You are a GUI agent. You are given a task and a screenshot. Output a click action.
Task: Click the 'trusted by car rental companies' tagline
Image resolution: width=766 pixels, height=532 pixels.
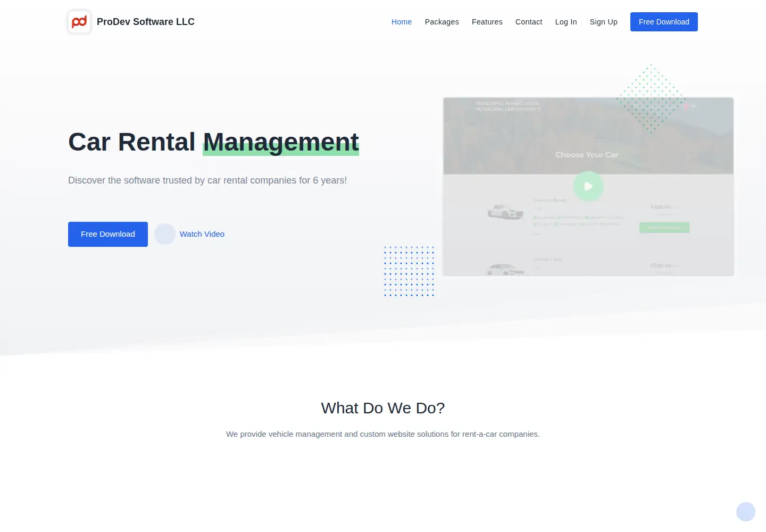(x=207, y=180)
